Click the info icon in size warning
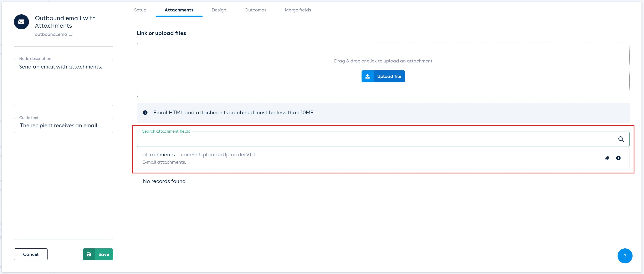Screen dimensions: 644x274 [x=145, y=112]
